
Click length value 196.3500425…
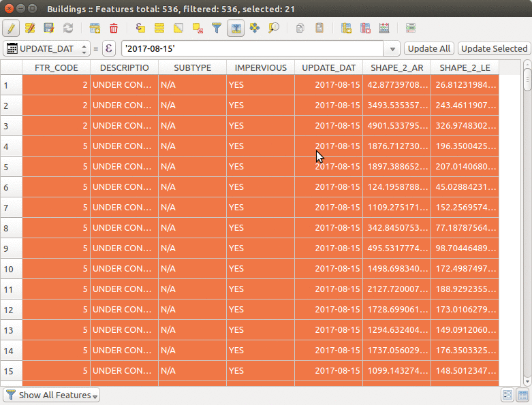point(465,146)
